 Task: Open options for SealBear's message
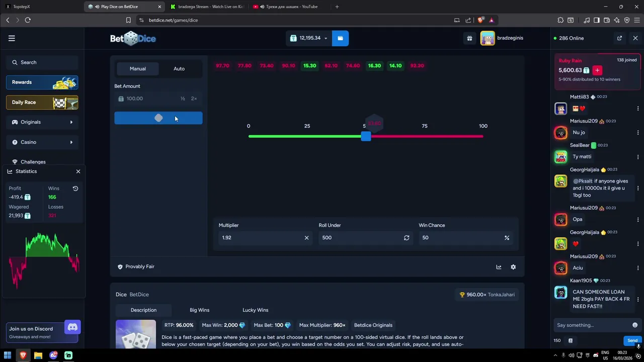point(638,157)
